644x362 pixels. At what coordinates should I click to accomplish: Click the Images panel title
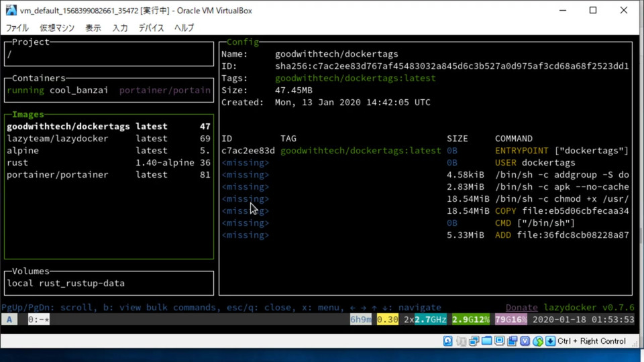click(x=28, y=115)
